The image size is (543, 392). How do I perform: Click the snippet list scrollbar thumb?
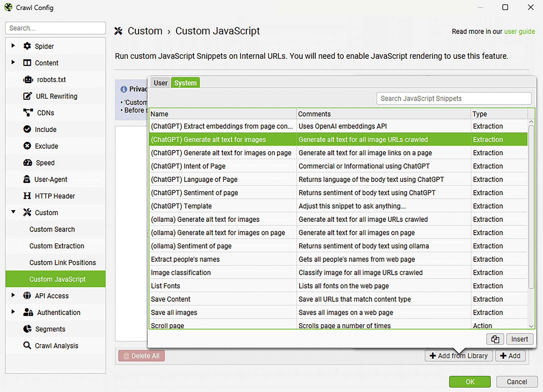tap(531, 207)
